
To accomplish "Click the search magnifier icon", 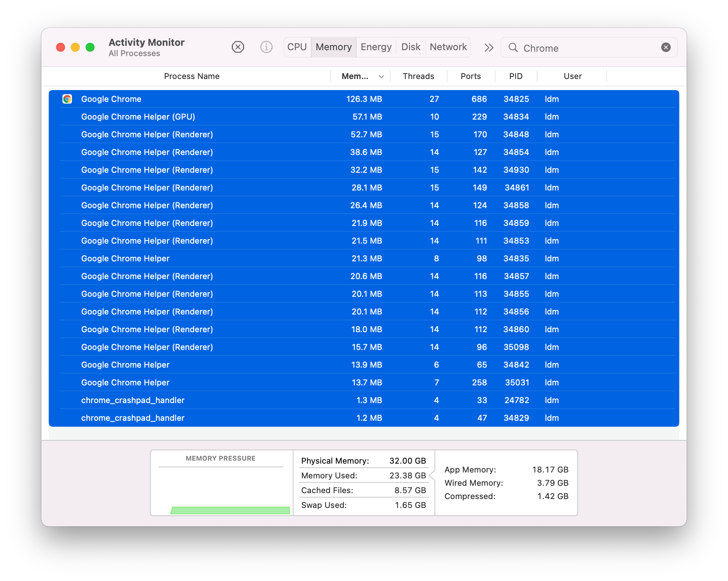I will 513,47.
